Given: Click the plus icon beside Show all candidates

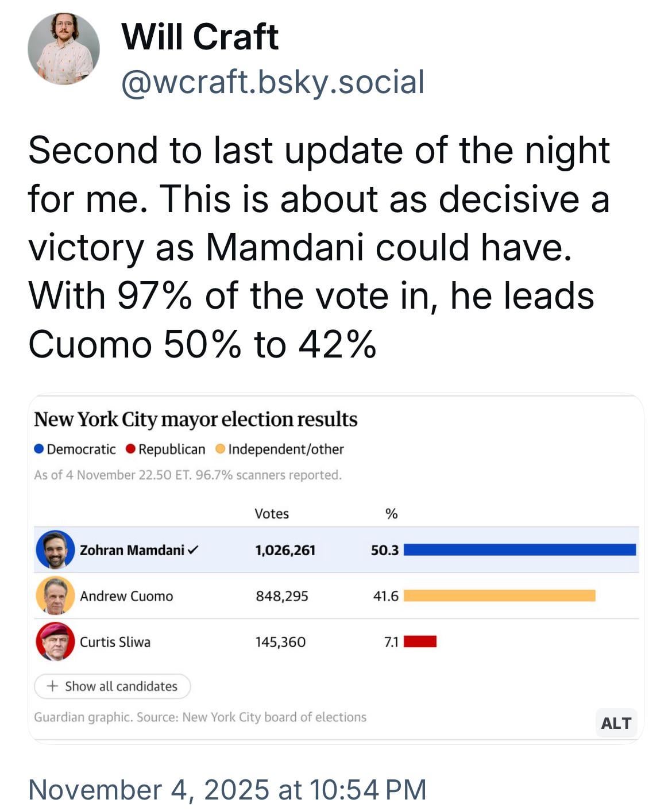Looking at the screenshot, I should pos(53,686).
